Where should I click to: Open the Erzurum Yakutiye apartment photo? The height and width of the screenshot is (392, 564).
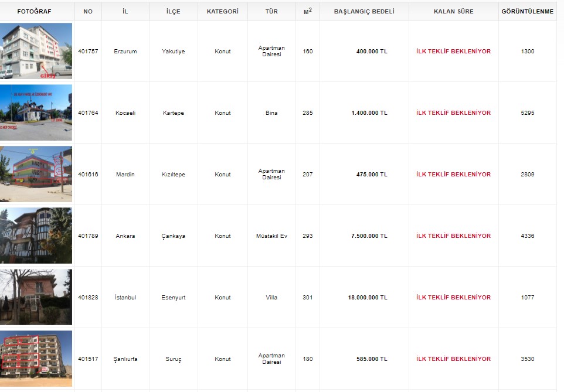pyautogui.click(x=36, y=51)
